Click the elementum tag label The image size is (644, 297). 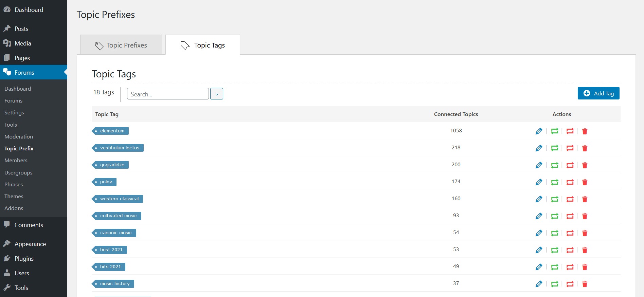112,131
